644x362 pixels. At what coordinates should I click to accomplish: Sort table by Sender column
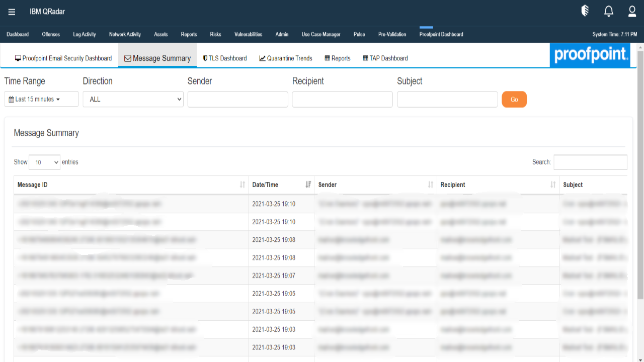tap(430, 185)
